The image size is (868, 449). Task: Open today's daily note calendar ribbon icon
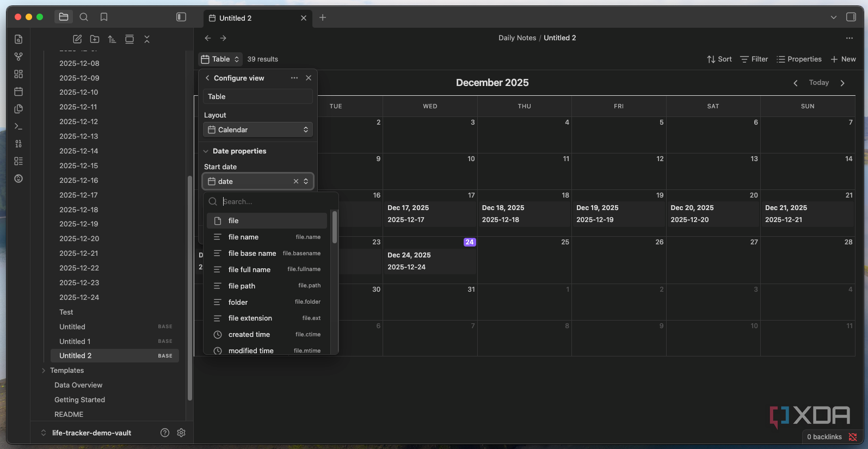(19, 91)
